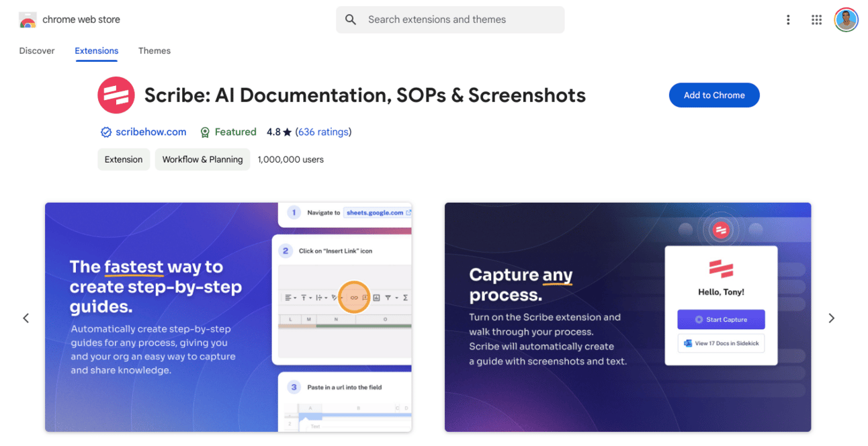Open the three-dot options menu

[788, 20]
